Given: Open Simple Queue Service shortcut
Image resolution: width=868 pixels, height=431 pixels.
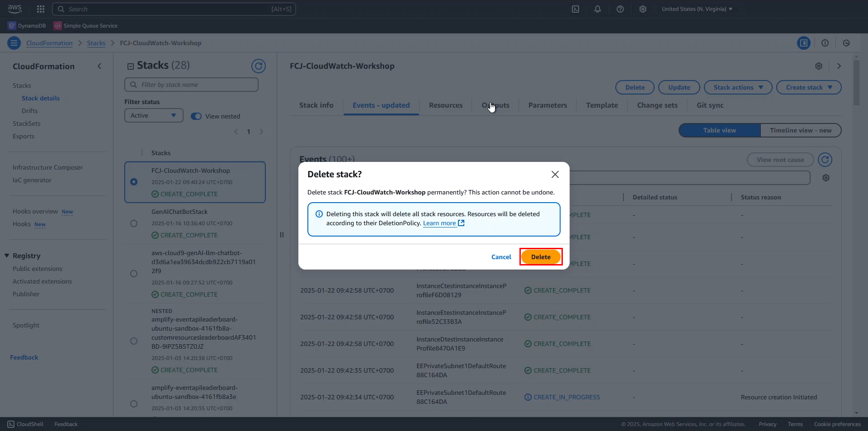Looking at the screenshot, I should point(85,26).
